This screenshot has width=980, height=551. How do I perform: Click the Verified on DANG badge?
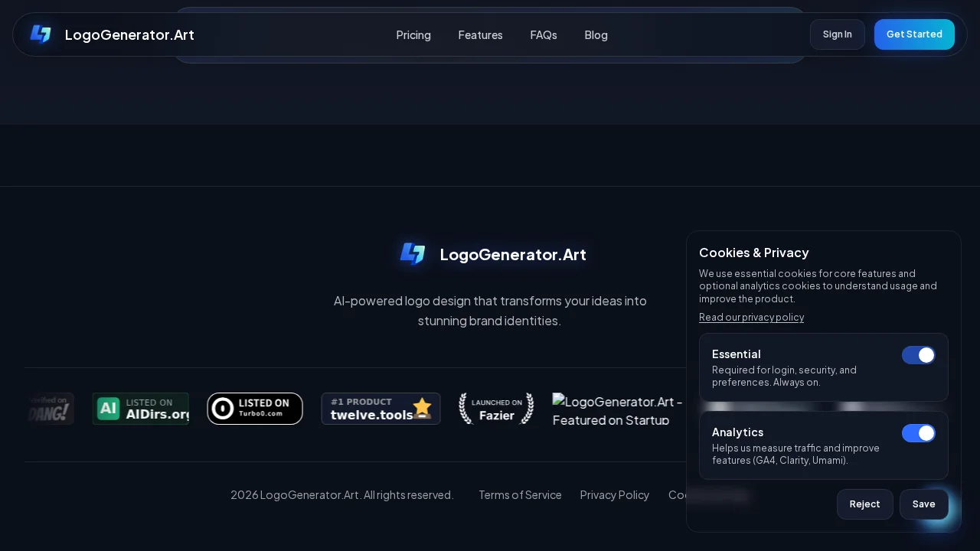pyautogui.click(x=46, y=409)
